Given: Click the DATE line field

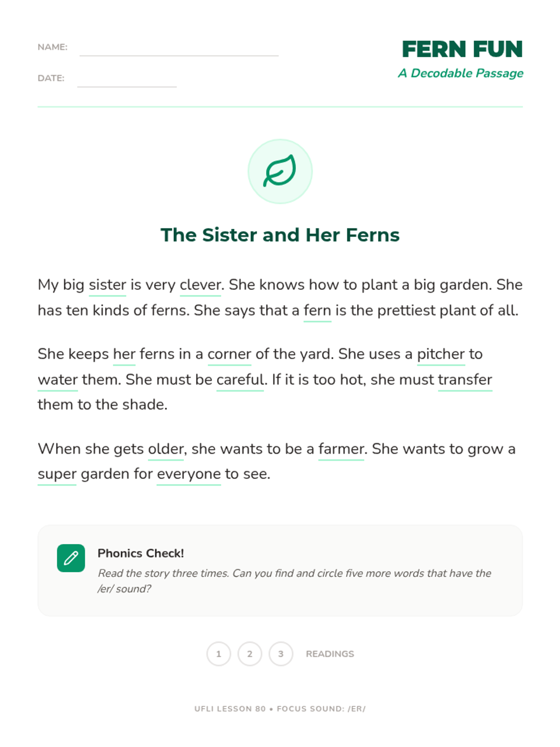Looking at the screenshot, I should (126, 79).
